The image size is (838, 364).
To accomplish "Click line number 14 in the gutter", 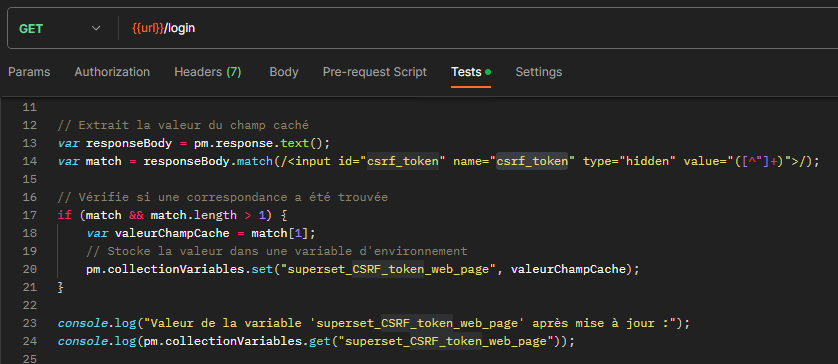I will tap(30, 161).
